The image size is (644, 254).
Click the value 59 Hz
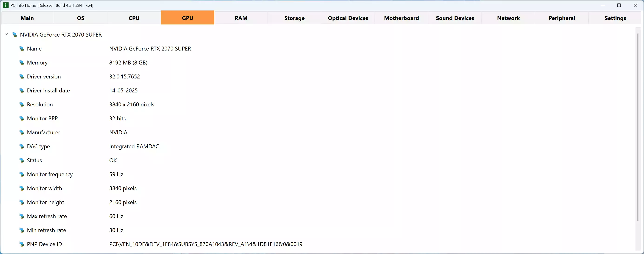[x=116, y=174]
